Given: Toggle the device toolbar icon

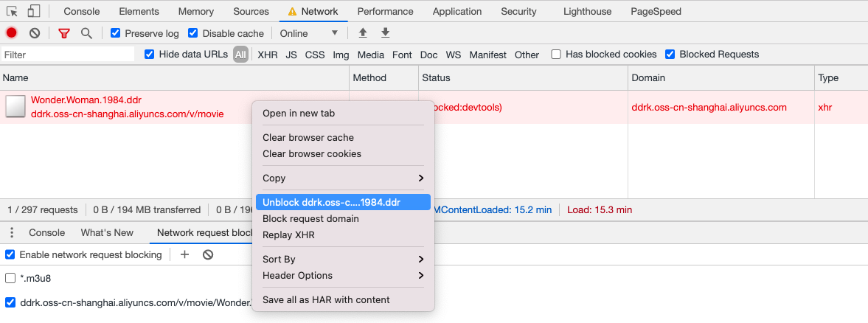Looking at the screenshot, I should [34, 11].
